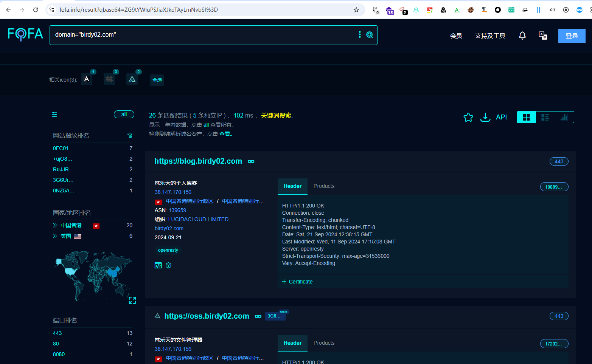Click the fingerprint filter funnel icon
592x364 pixels.
coord(130,136)
